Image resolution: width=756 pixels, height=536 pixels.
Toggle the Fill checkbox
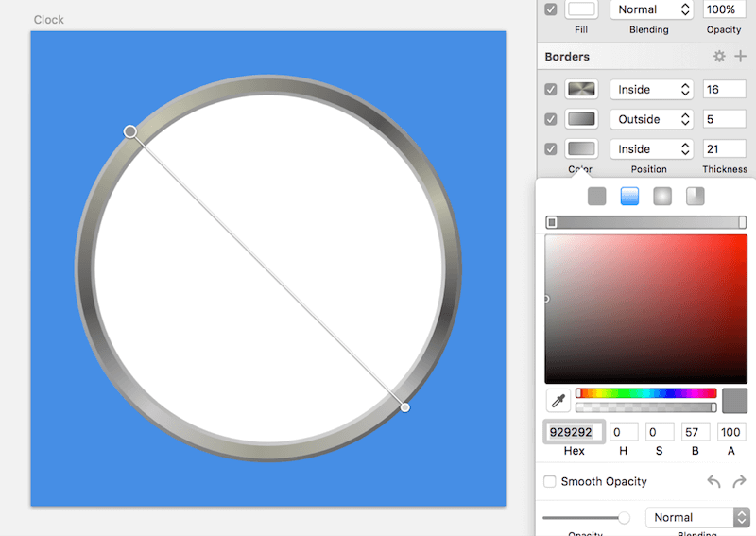pyautogui.click(x=551, y=9)
